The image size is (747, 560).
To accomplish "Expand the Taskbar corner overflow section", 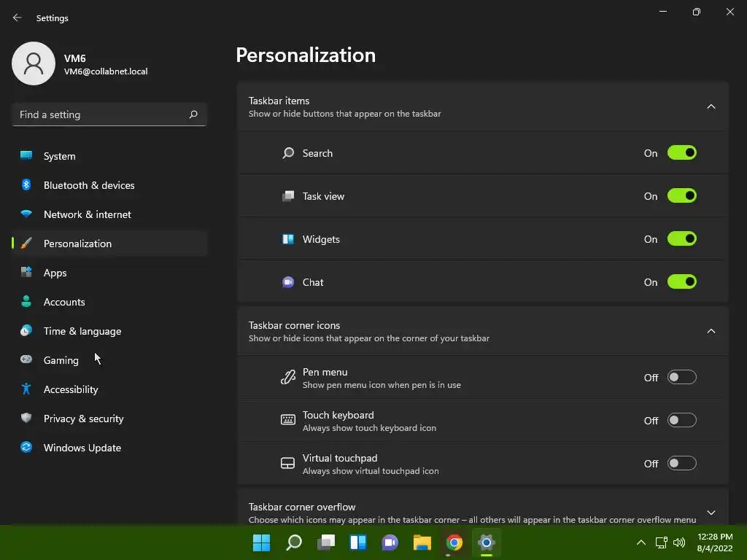I will pos(711,513).
